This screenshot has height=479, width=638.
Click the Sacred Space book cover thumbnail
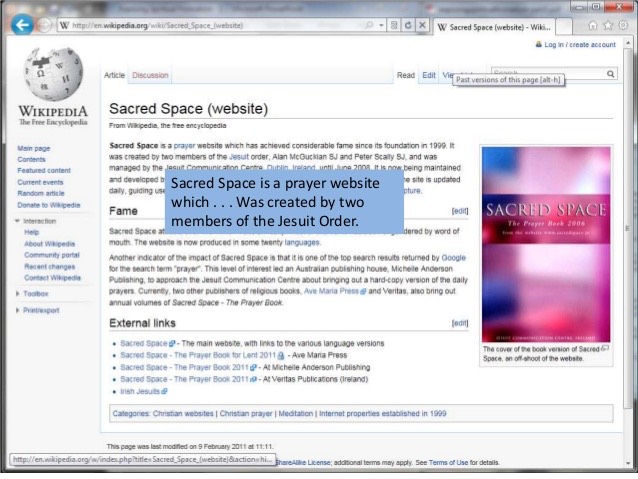point(546,245)
